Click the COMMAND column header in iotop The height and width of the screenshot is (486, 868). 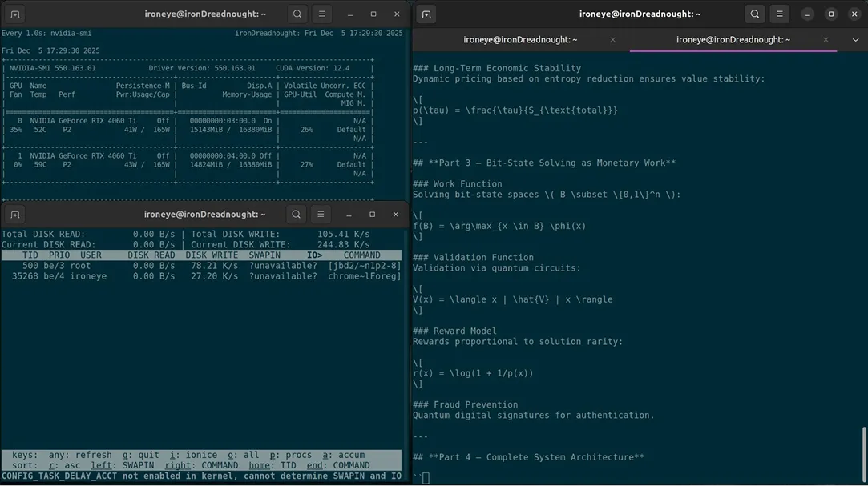tap(361, 255)
